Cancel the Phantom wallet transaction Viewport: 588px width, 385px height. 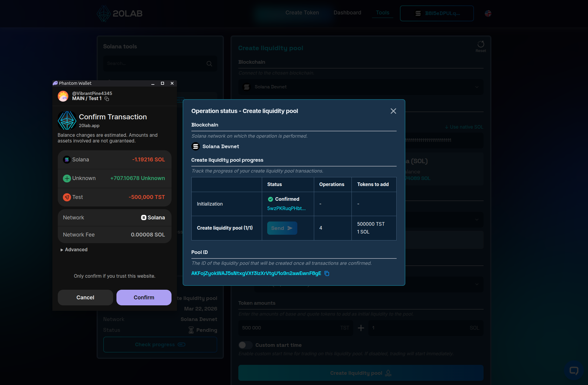click(85, 298)
